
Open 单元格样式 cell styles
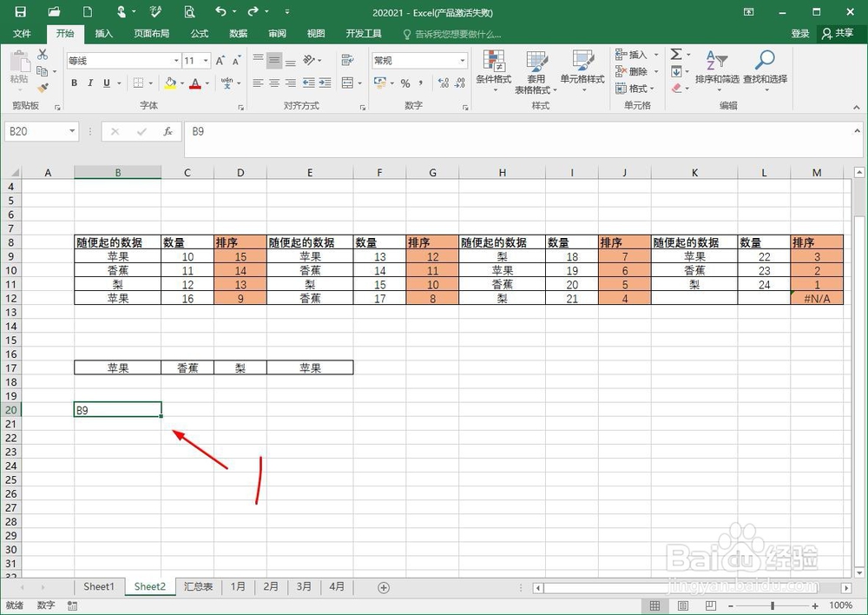coord(582,71)
